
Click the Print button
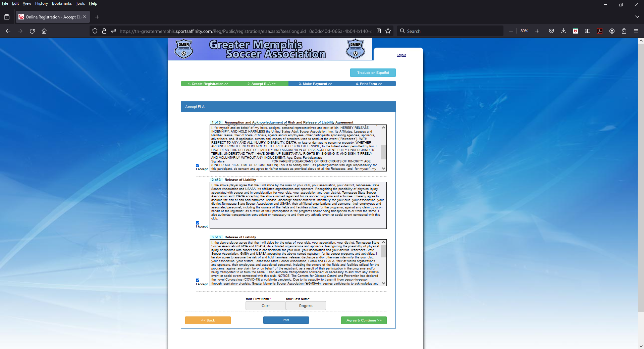pos(286,320)
